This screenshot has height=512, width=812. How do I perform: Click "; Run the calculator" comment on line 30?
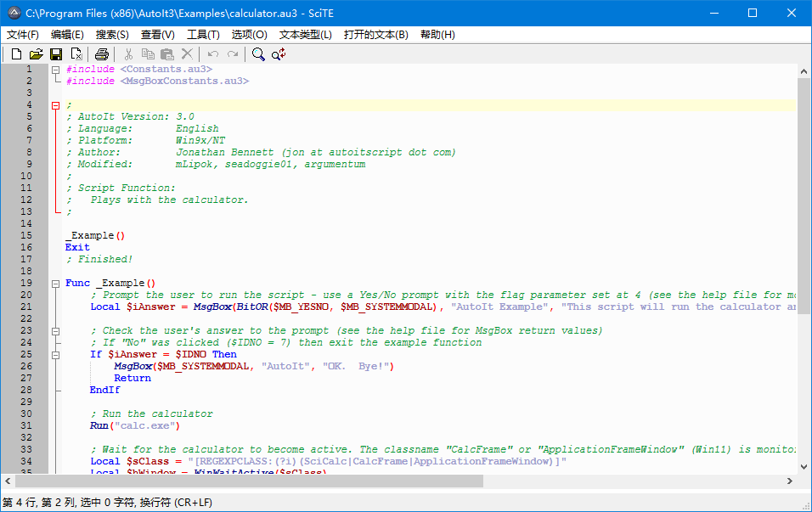152,414
